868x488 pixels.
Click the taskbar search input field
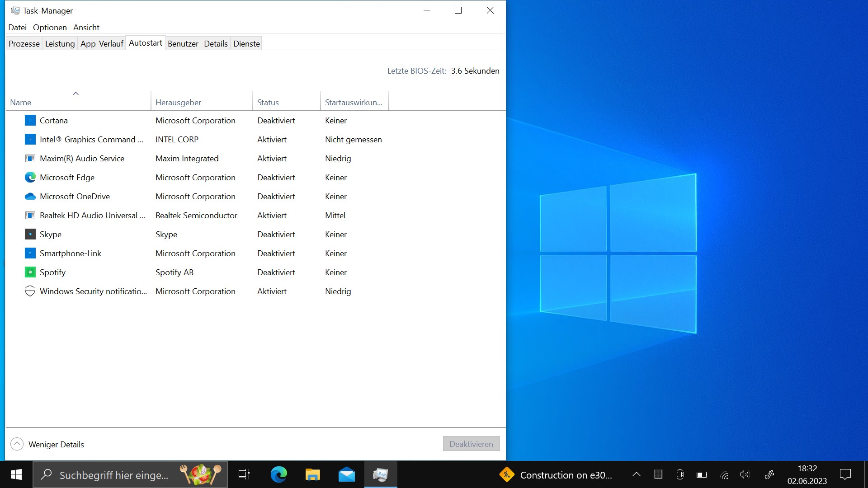pyautogui.click(x=114, y=475)
